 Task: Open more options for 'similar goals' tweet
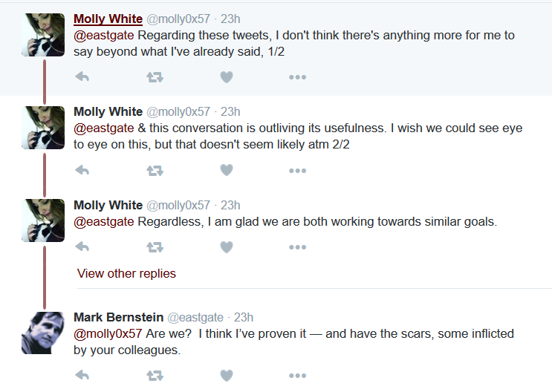pos(297,247)
